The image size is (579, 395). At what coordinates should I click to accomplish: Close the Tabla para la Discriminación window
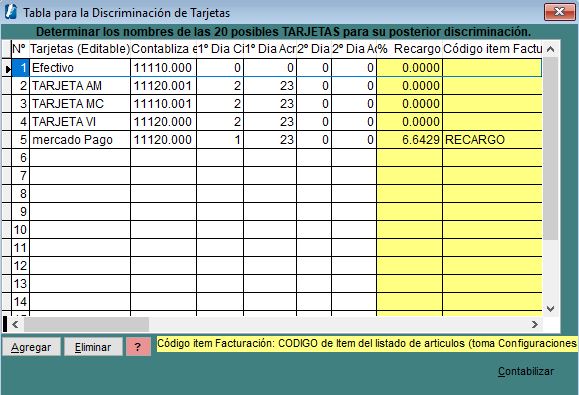point(559,12)
